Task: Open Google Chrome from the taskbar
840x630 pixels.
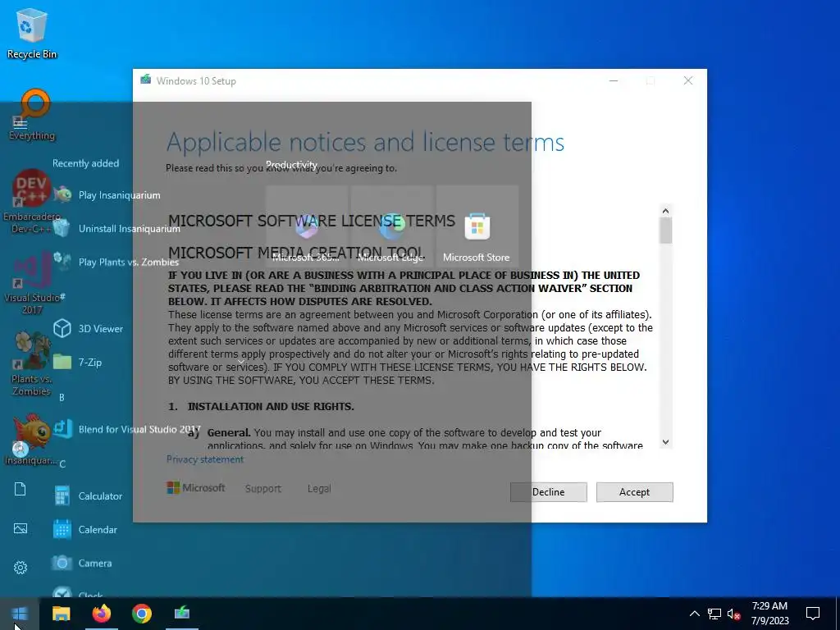Action: coord(142,614)
